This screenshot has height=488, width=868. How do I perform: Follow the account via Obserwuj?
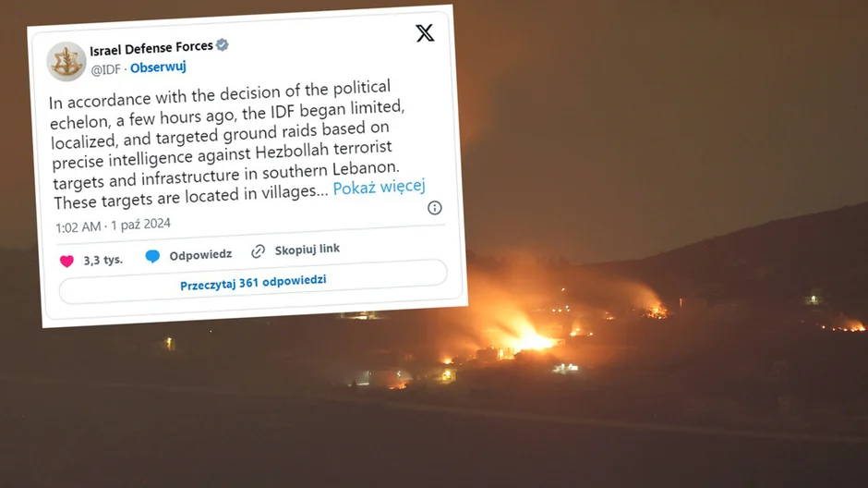(158, 67)
